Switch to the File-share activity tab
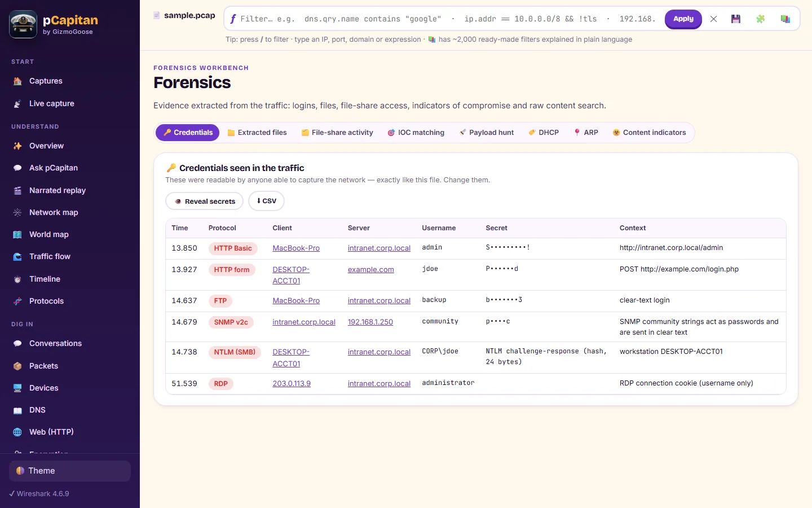Viewport: 812px width, 508px height. point(337,133)
